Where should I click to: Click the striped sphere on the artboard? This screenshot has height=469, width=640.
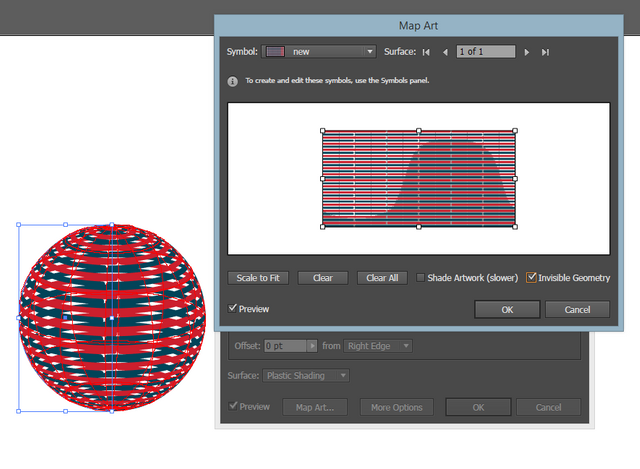tap(113, 318)
